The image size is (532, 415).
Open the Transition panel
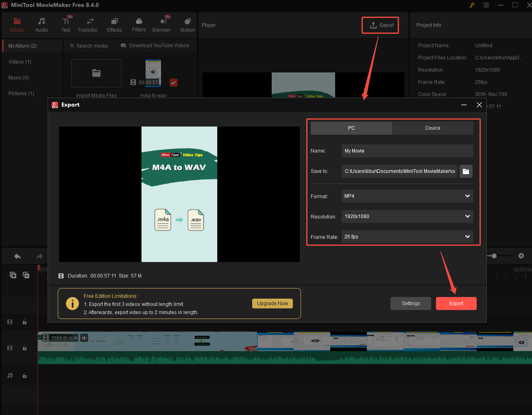[x=87, y=24]
